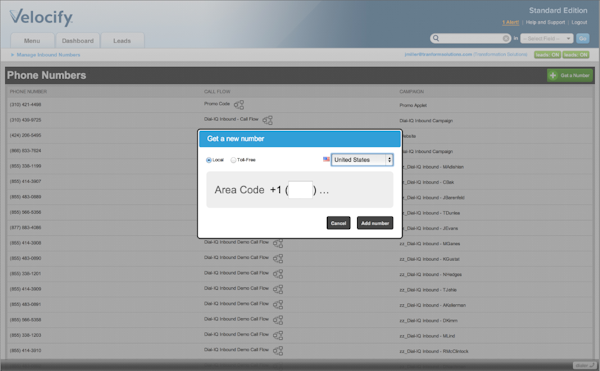Open call flow icon beside Promo Code

239,105
